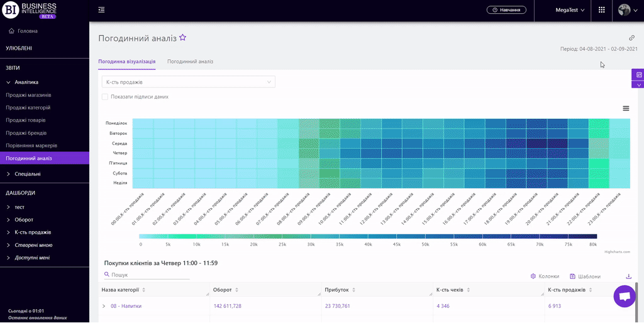Click the heatmap color legend scale
Image resolution: width=644 pixels, height=323 pixels.
368,237
